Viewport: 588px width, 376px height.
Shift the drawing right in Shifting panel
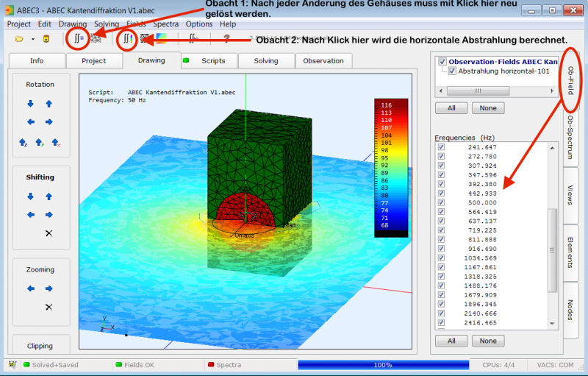coord(49,215)
